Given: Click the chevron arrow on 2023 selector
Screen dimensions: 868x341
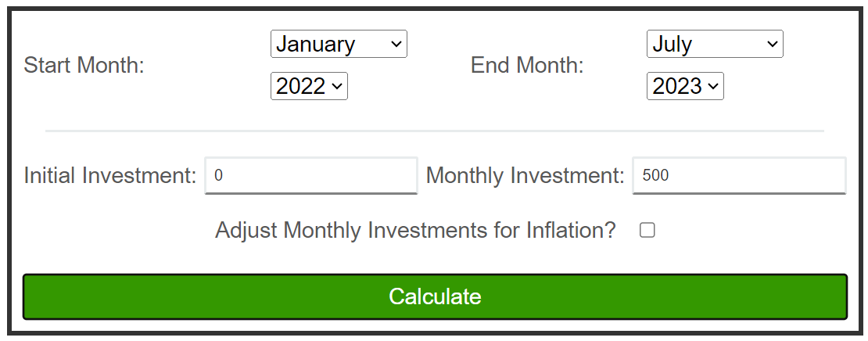Looking at the screenshot, I should tap(714, 87).
